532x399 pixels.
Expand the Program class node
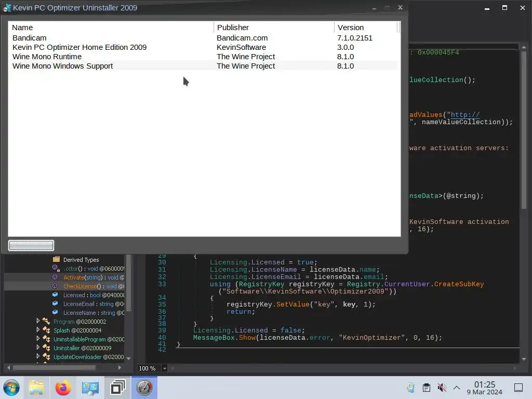(38, 321)
